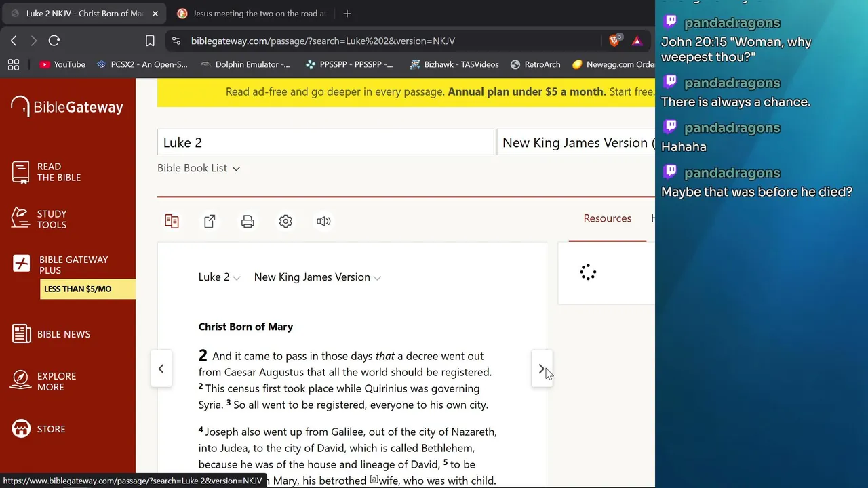Go to BibleGateway home logo
This screenshot has width=868, height=488.
click(67, 106)
